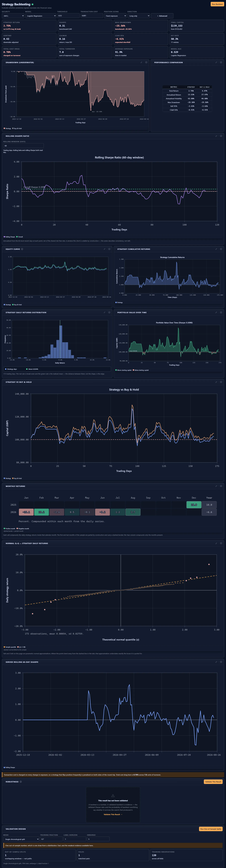226x868 pixels.
Task: Click Run Out-of-Sample Splits button
Action: click(211, 829)
